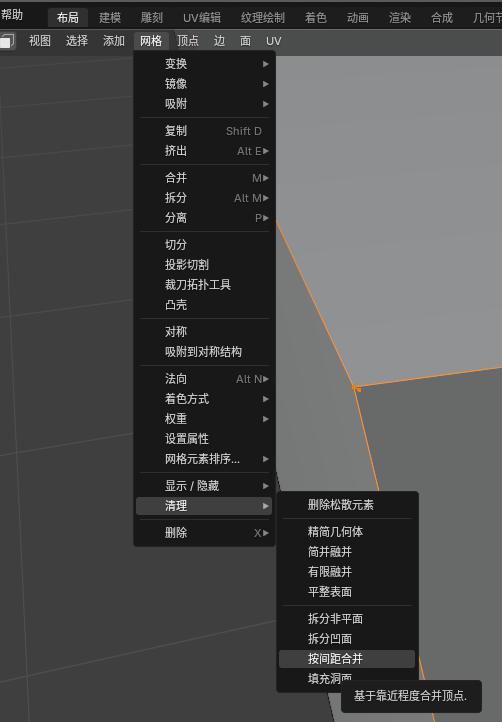Switch to the 雕刻 workspace tab
Image resolution: width=502 pixels, height=722 pixels.
tap(152, 18)
